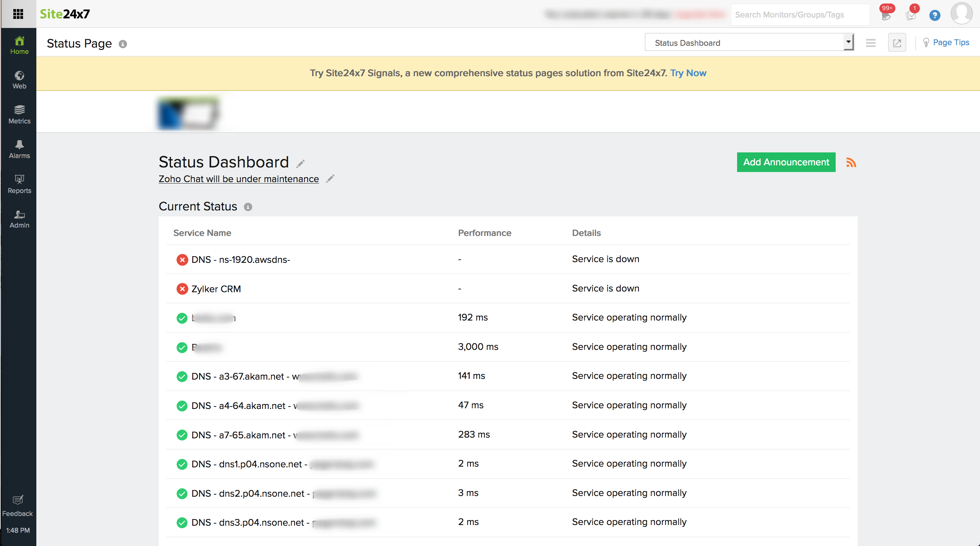Viewport: 980px width, 546px height.
Task: Click the Performance column header
Action: pyautogui.click(x=484, y=233)
